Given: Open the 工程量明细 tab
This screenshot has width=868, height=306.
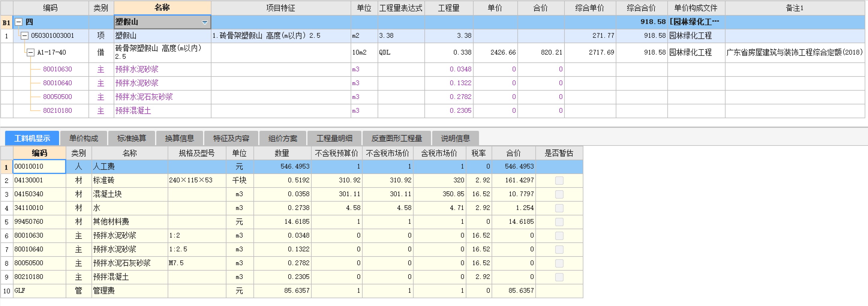Looking at the screenshot, I should pos(334,138).
